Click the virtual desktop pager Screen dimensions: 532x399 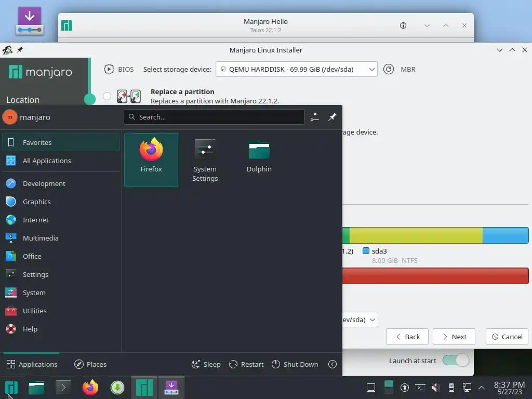point(389,388)
